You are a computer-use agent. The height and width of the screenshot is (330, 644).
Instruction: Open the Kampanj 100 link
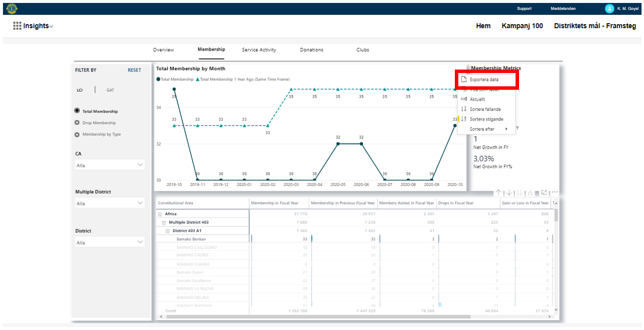coord(522,26)
